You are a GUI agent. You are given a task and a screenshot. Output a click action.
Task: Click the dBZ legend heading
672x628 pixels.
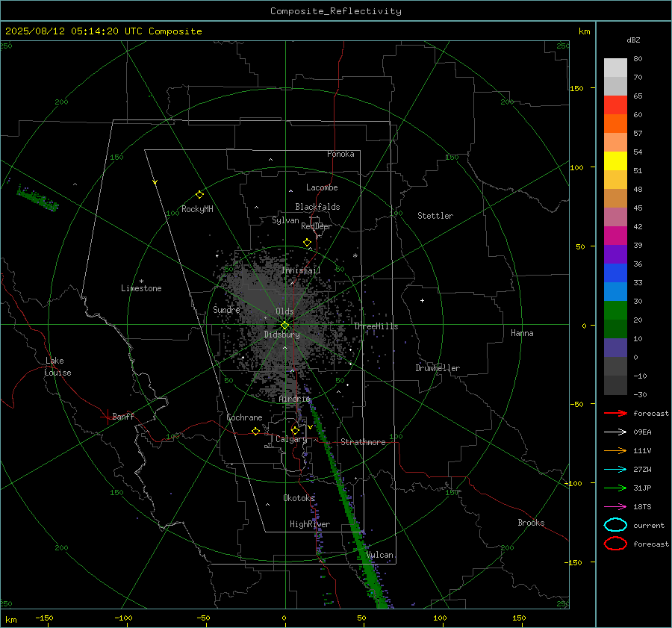(x=633, y=40)
